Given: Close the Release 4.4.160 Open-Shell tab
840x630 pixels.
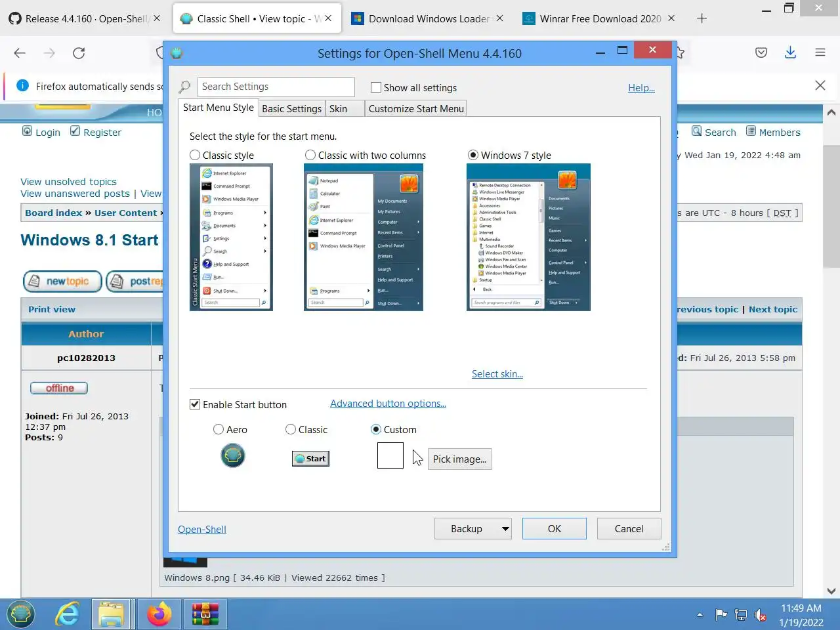Looking at the screenshot, I should click(x=156, y=18).
